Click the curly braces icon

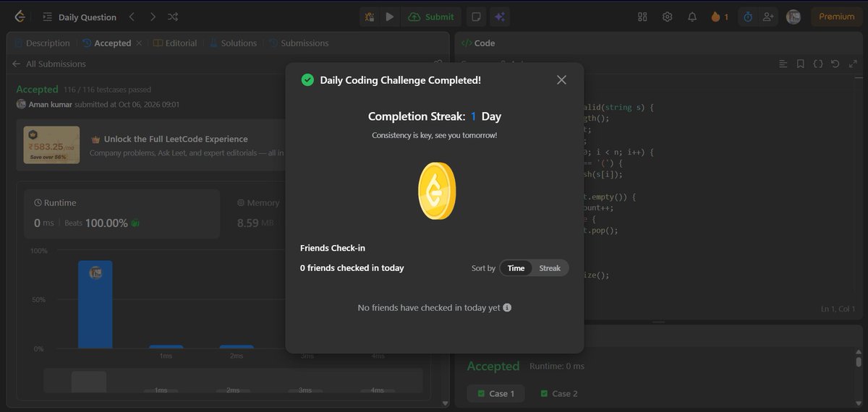click(x=818, y=64)
